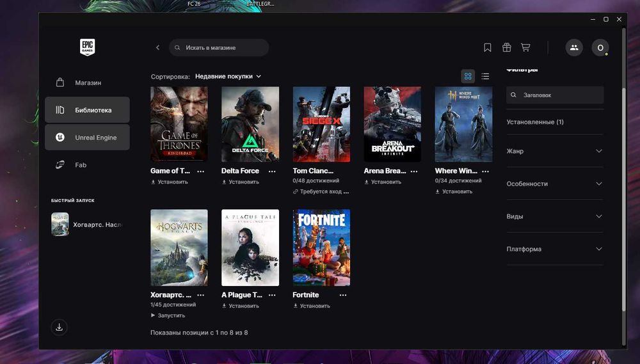The width and height of the screenshot is (640, 364).
Task: Open Delta Force options menu
Action: [272, 171]
